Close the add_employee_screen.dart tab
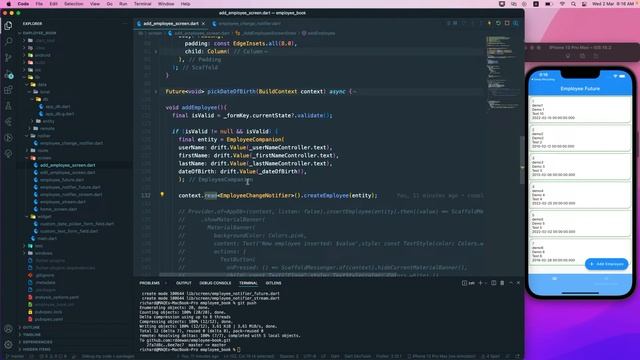Image resolution: width=640 pixels, height=360 pixels. [203, 24]
